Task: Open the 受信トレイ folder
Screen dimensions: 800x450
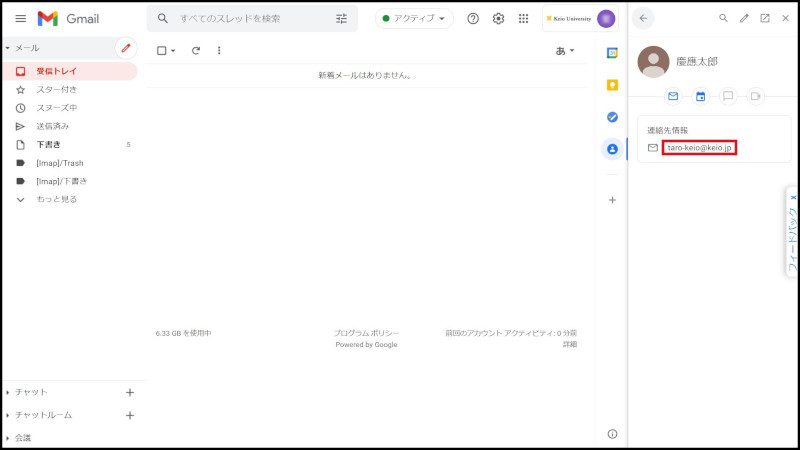Action: [x=56, y=71]
